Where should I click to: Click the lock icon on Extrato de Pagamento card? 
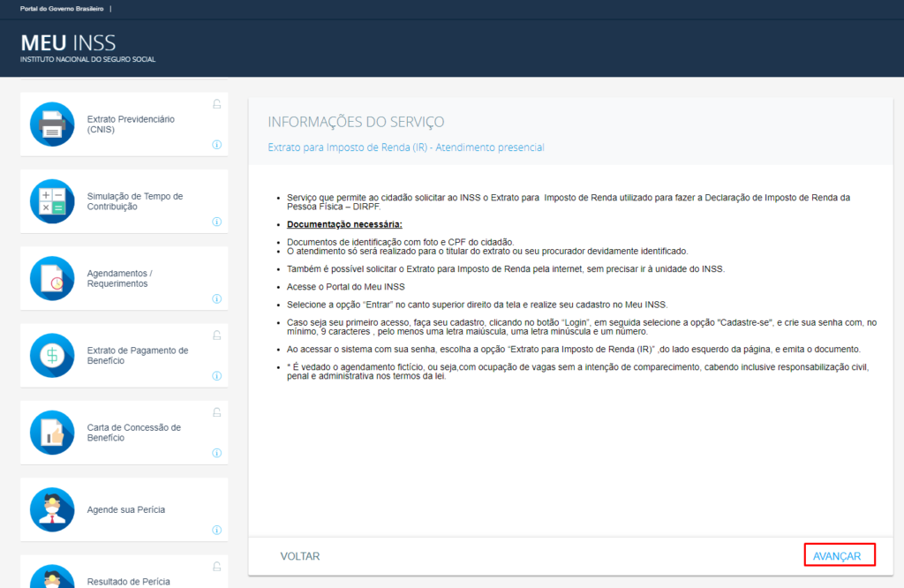tap(217, 335)
